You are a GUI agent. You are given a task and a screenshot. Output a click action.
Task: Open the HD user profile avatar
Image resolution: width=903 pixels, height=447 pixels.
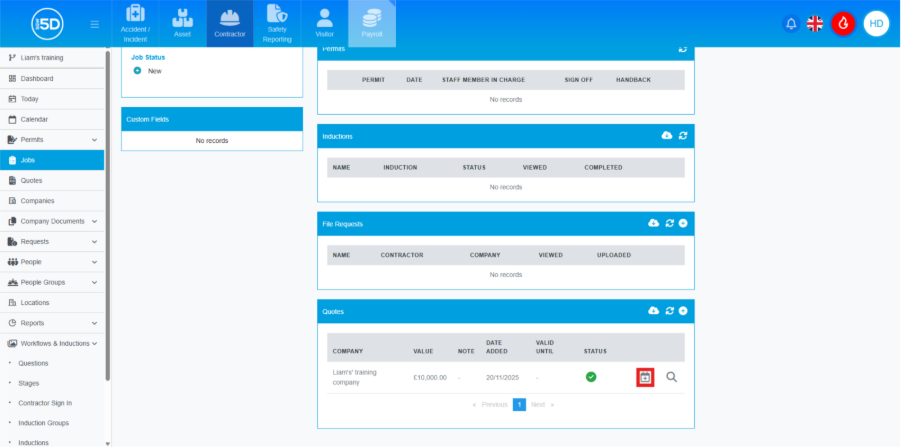(876, 24)
